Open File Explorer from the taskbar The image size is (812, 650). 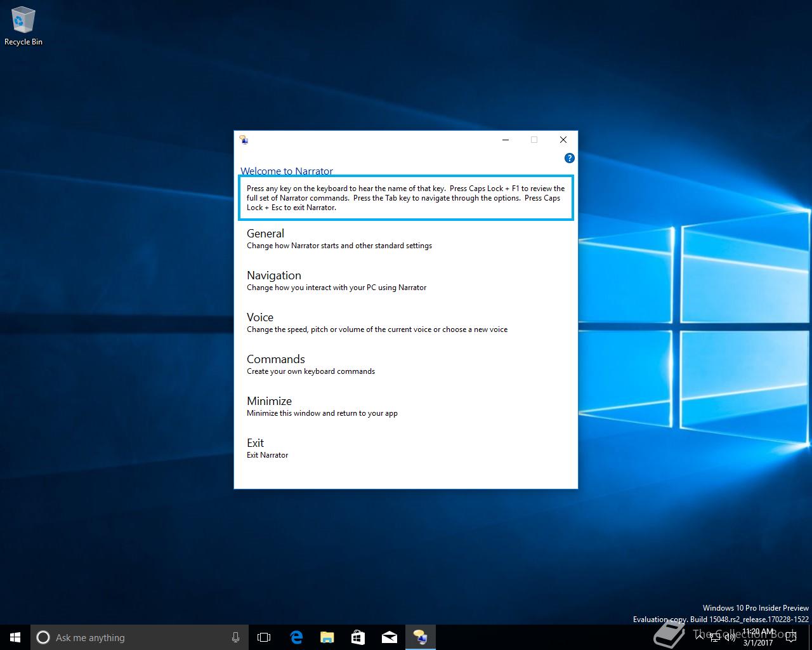point(327,637)
